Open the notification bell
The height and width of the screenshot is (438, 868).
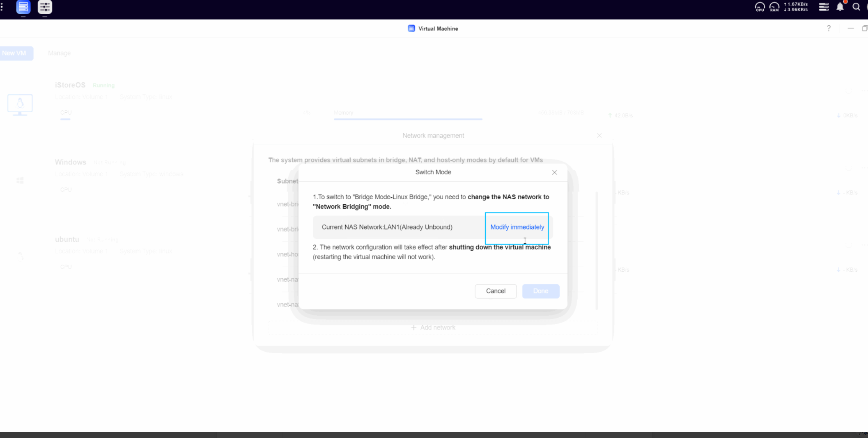coord(840,7)
